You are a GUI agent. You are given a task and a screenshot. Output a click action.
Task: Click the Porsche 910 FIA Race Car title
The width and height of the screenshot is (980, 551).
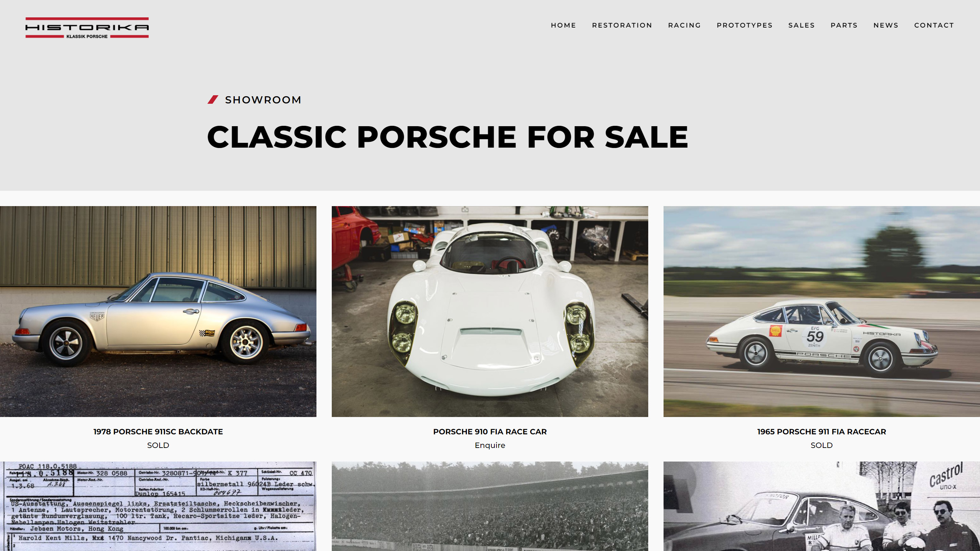point(490,432)
